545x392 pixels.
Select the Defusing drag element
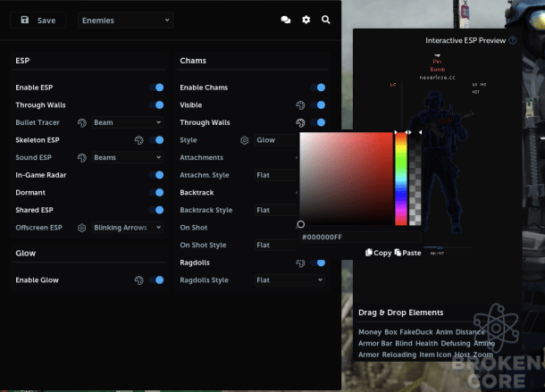[456, 344]
